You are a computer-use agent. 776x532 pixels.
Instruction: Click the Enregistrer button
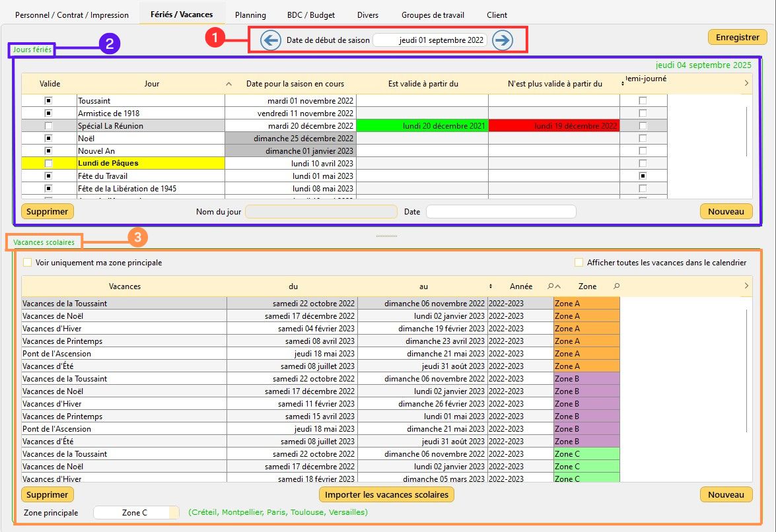(737, 38)
